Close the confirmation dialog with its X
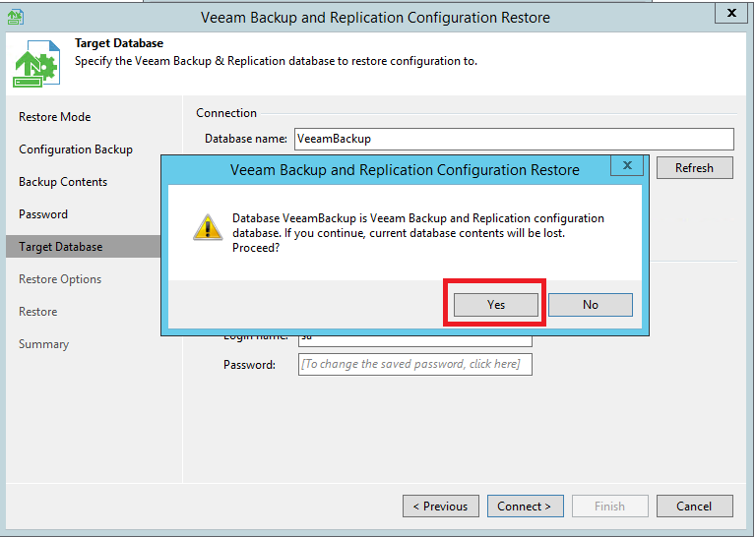This screenshot has width=756, height=537. (x=627, y=165)
